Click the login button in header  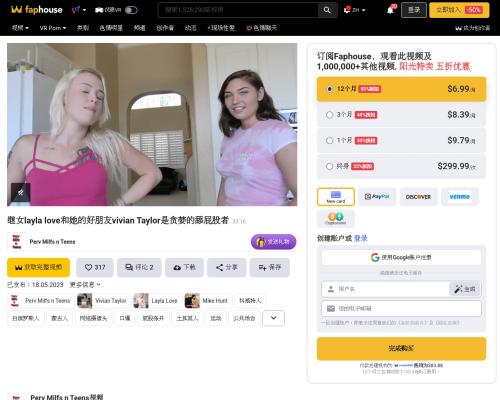pyautogui.click(x=414, y=10)
